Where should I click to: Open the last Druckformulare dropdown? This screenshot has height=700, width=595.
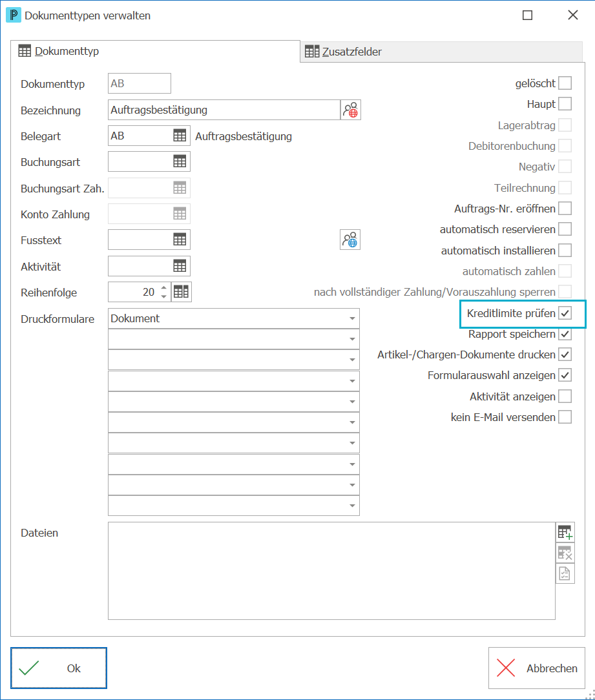point(234,506)
